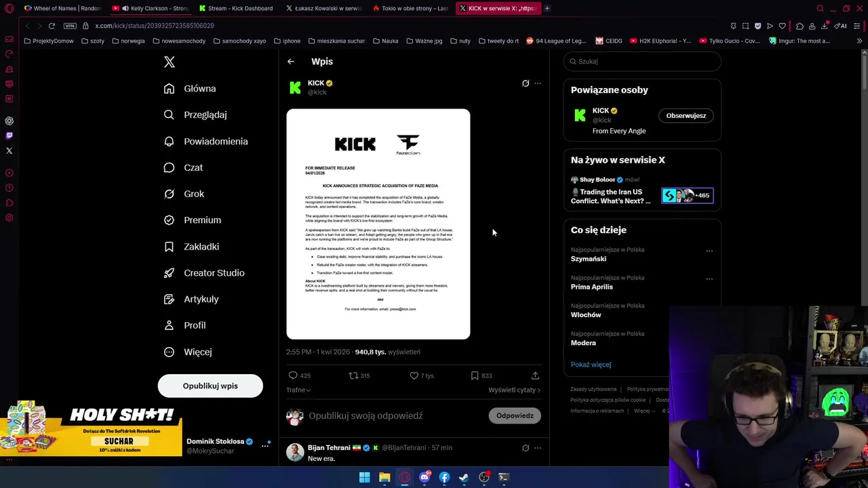
Task: Open the Włochów trend
Action: (586, 315)
